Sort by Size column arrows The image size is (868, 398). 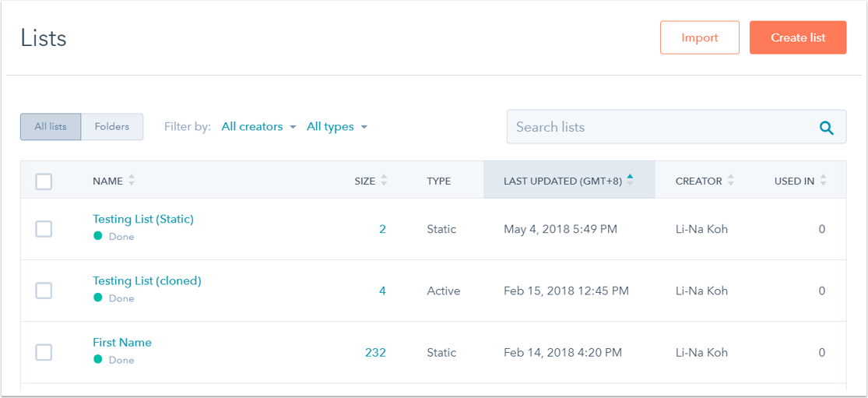pyautogui.click(x=384, y=181)
